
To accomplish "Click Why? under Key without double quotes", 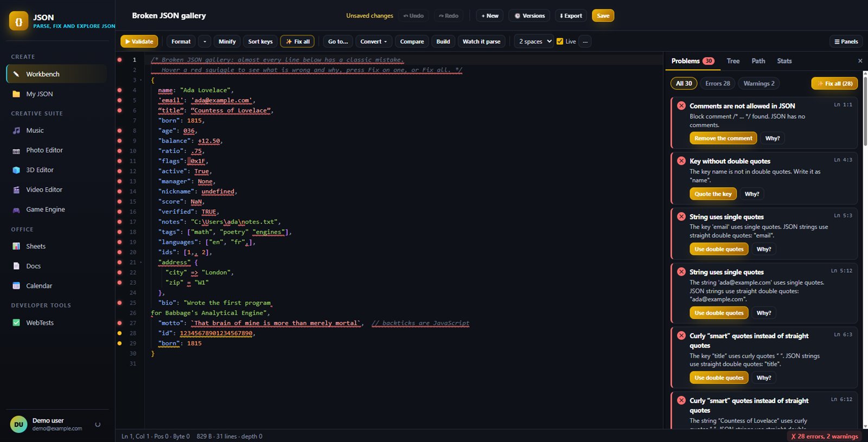I will pyautogui.click(x=752, y=194).
